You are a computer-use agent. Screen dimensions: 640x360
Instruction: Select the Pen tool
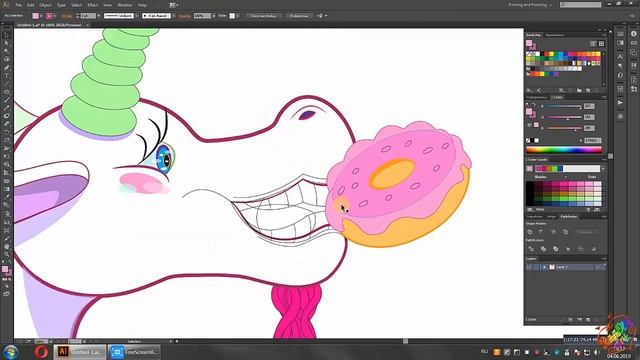(x=7, y=67)
